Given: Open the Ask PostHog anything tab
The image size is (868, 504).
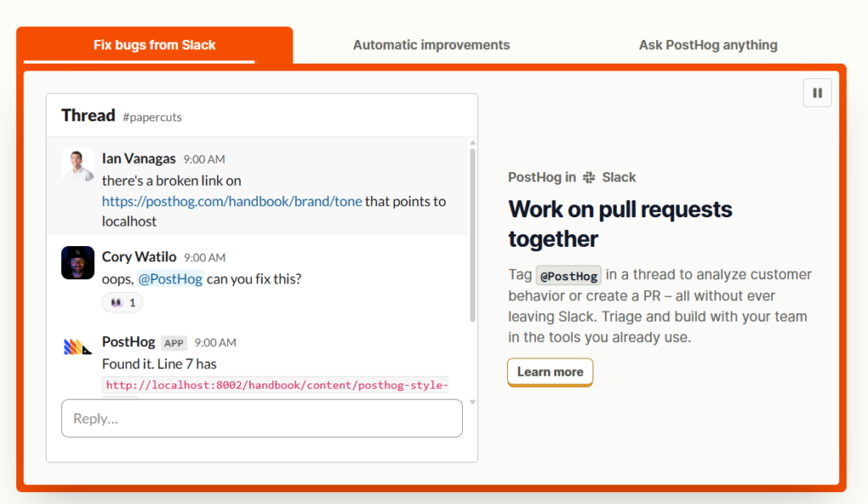Looking at the screenshot, I should point(708,45).
